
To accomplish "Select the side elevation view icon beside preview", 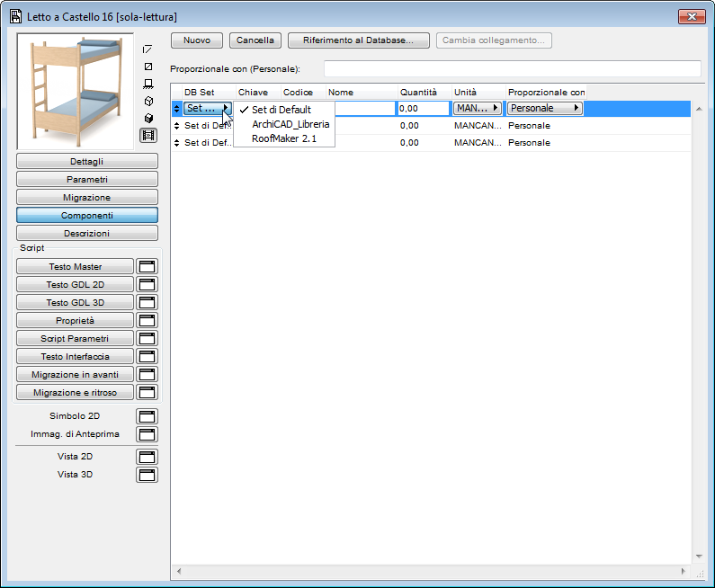I will [x=148, y=84].
